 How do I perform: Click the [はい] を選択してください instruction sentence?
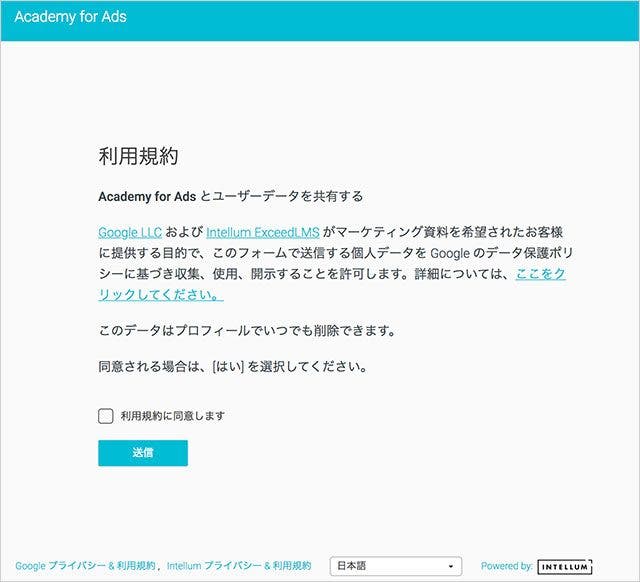tap(233, 366)
